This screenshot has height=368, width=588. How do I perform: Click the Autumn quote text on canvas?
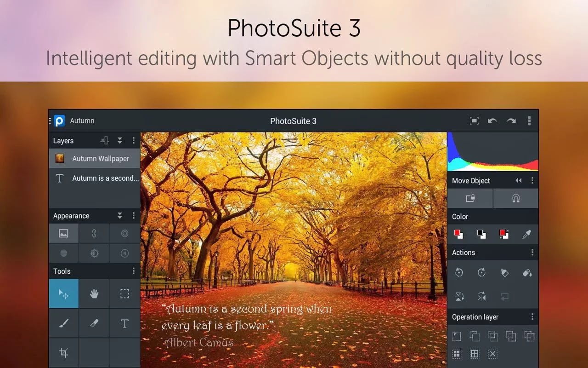click(x=247, y=317)
